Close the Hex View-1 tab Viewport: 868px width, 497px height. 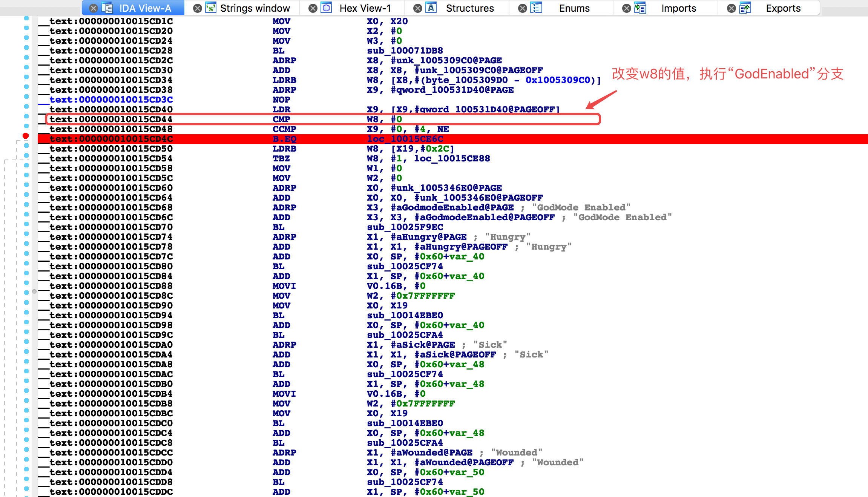[313, 8]
